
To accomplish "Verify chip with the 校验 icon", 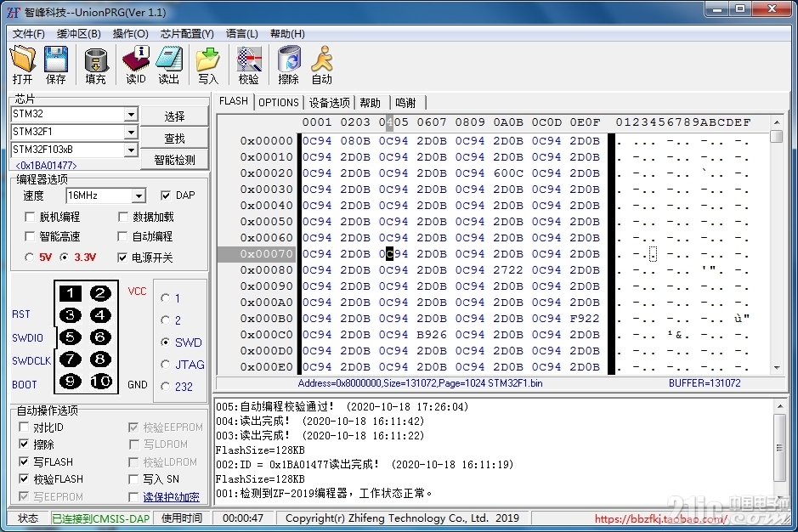I will click(249, 65).
